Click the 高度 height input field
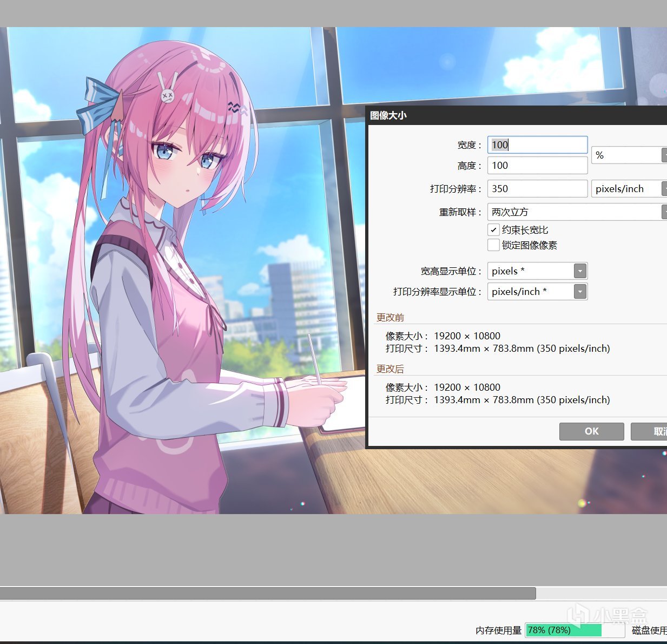This screenshot has width=667, height=644. pos(537,166)
